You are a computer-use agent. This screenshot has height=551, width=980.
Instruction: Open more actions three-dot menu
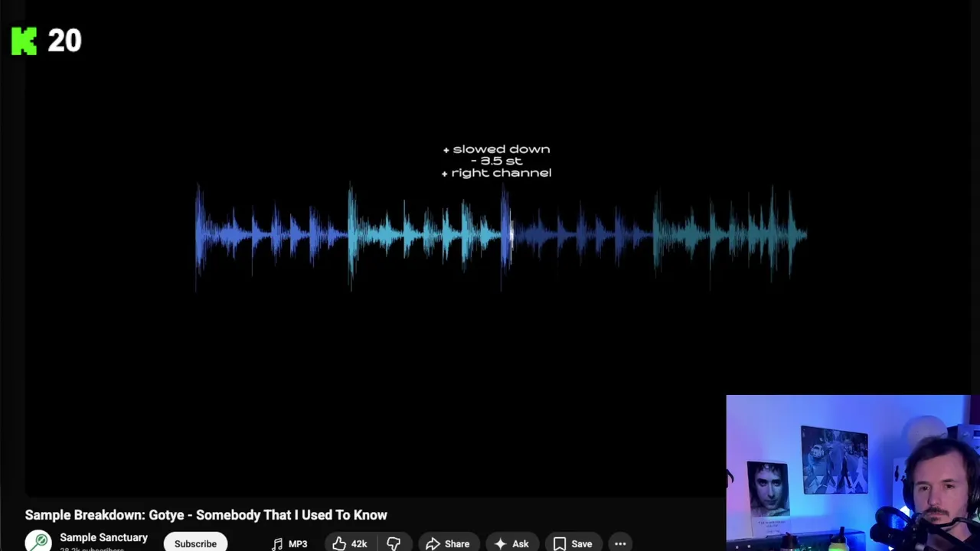pyautogui.click(x=620, y=543)
